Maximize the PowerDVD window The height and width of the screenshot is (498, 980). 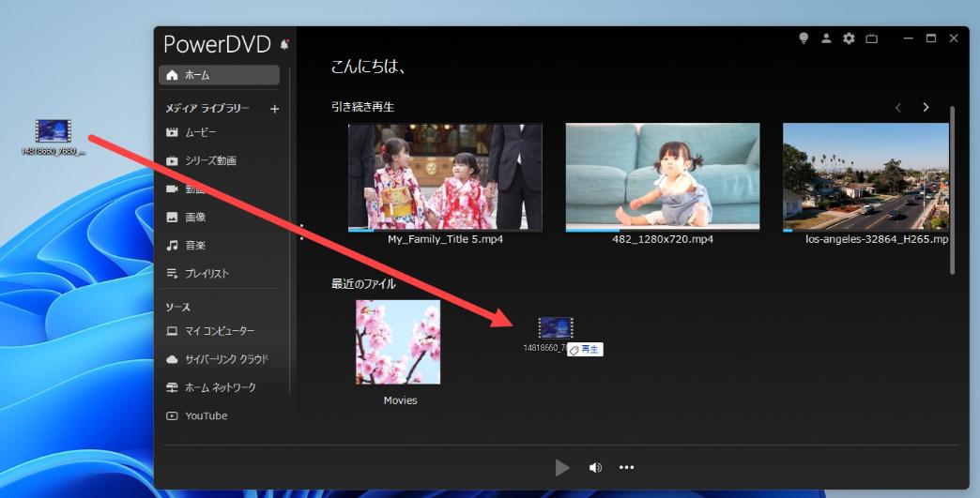[x=930, y=38]
